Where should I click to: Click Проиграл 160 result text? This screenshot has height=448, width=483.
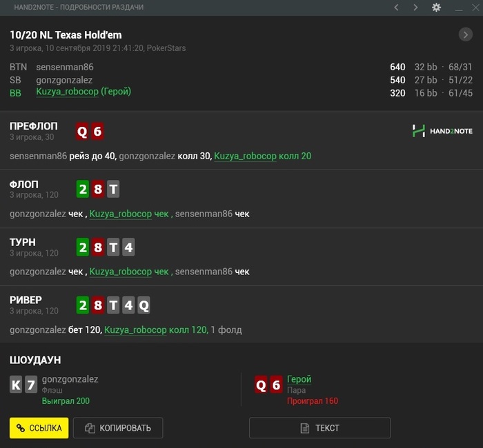click(x=313, y=401)
